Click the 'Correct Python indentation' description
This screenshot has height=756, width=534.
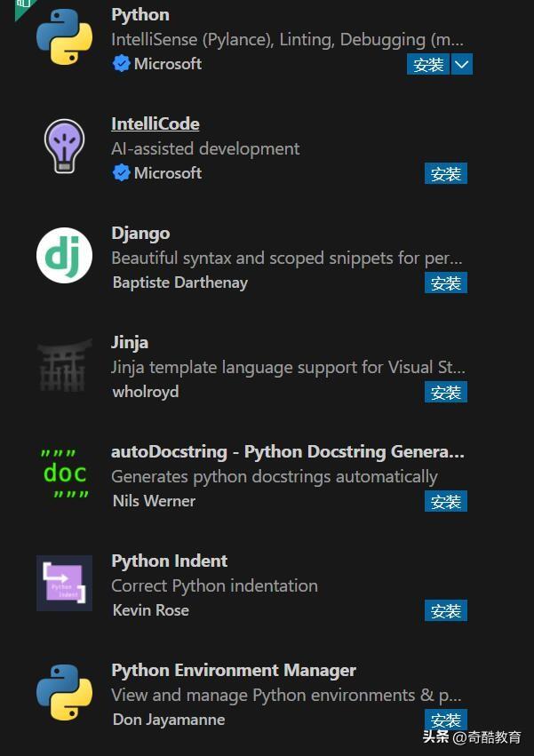[x=214, y=585]
